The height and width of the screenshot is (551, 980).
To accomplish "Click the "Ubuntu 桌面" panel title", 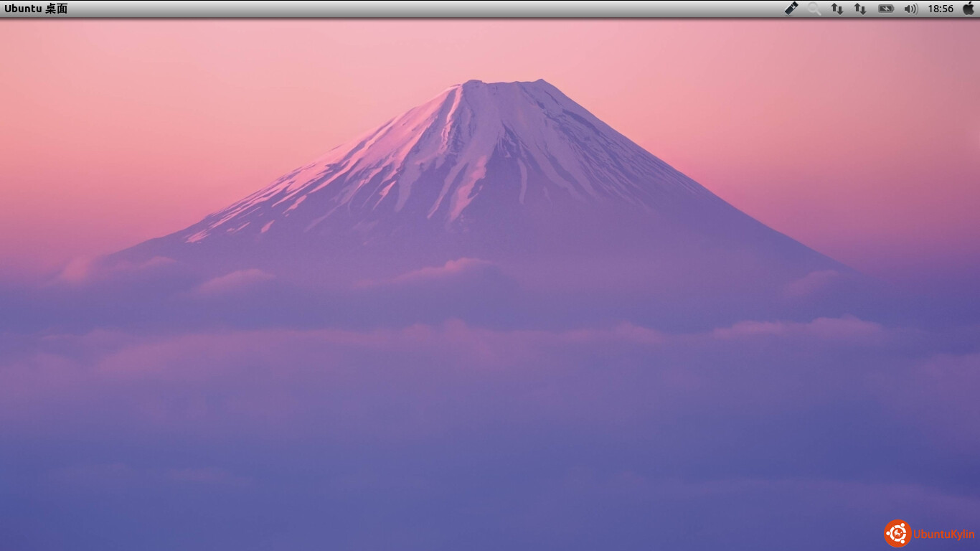I will pos(36,9).
